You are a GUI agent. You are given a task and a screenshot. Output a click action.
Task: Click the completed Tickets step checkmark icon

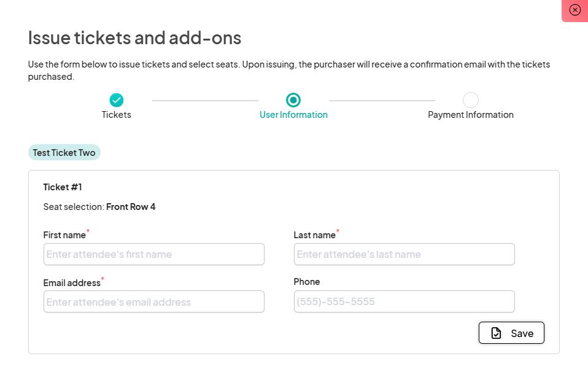click(117, 100)
